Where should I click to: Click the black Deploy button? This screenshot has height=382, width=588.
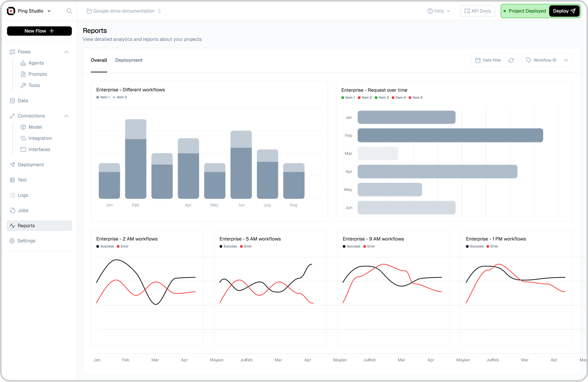pyautogui.click(x=564, y=11)
